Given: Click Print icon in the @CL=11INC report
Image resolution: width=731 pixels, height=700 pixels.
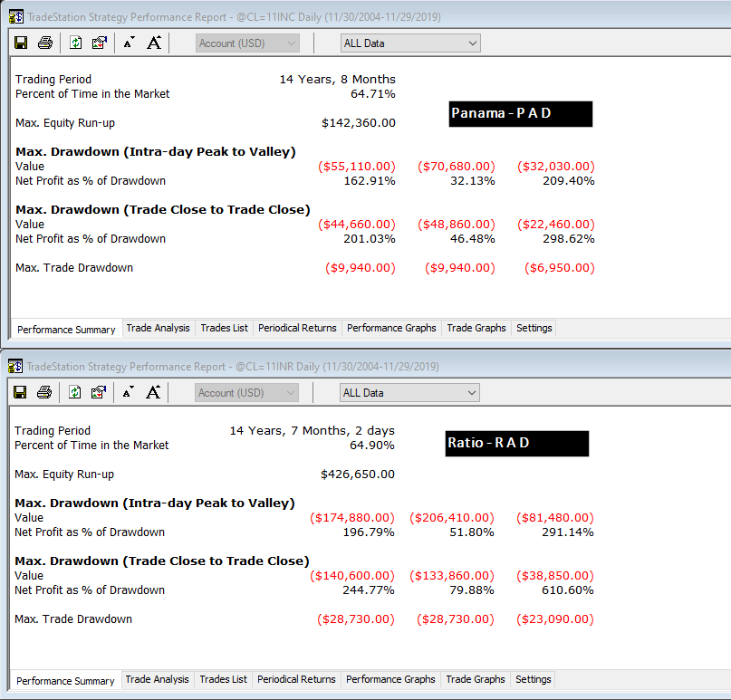Looking at the screenshot, I should coord(45,43).
